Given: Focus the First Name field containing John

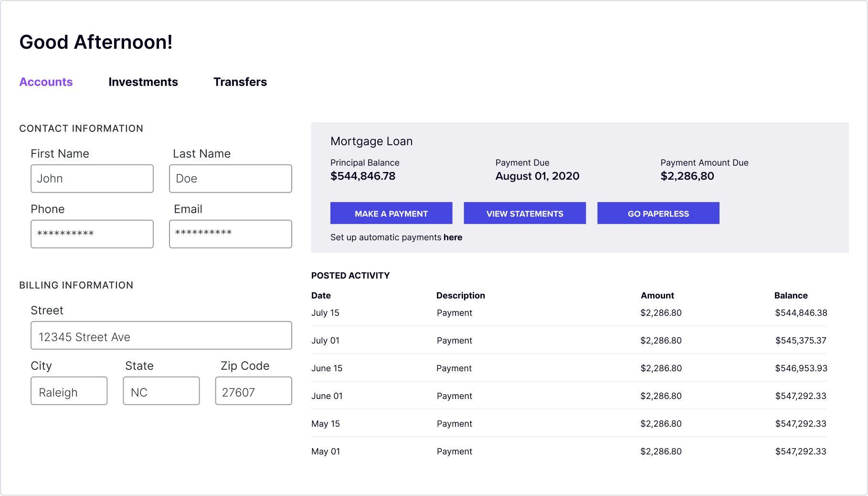Looking at the screenshot, I should (92, 179).
